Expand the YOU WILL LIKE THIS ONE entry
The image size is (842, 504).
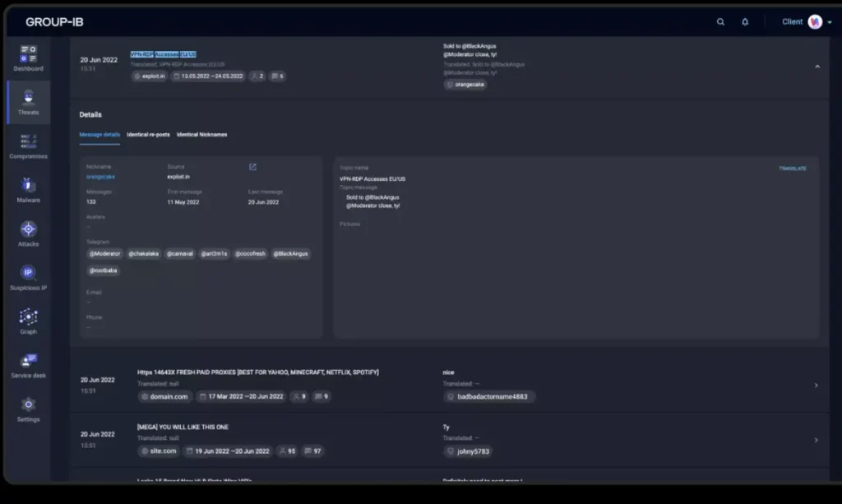(816, 440)
